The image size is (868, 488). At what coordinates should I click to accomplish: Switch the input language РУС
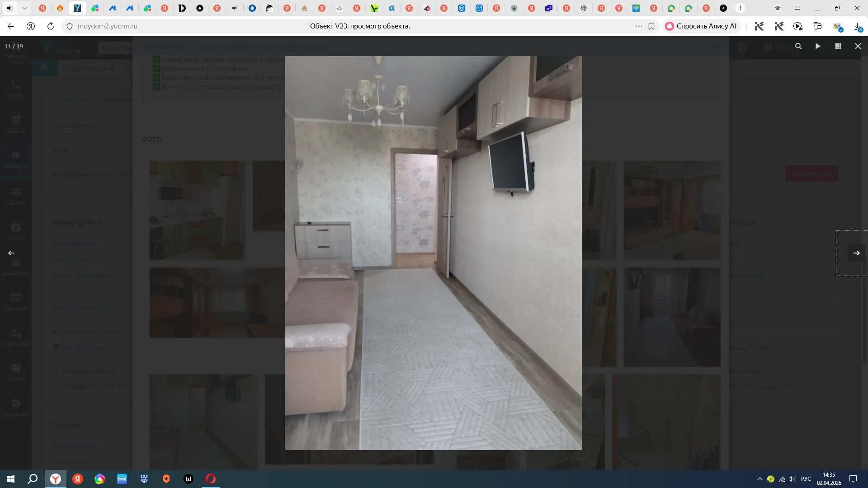pyautogui.click(x=806, y=479)
